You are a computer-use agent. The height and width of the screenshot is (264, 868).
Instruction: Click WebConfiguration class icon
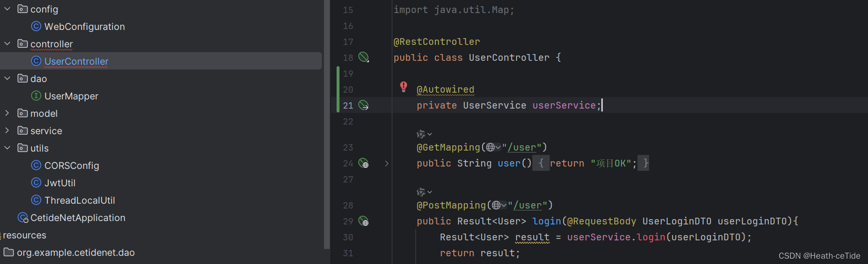coord(36,26)
